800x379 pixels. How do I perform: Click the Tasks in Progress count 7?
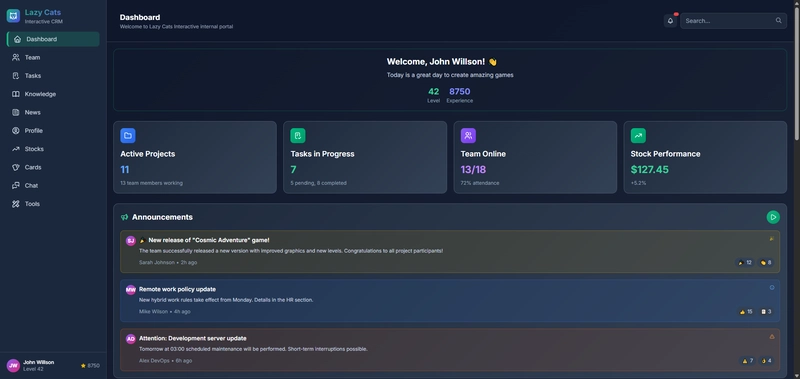[x=293, y=170]
